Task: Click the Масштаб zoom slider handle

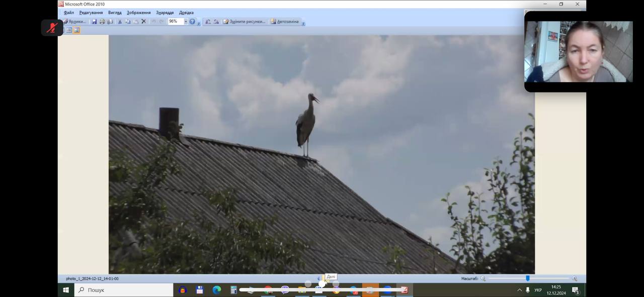Action: pos(528,278)
